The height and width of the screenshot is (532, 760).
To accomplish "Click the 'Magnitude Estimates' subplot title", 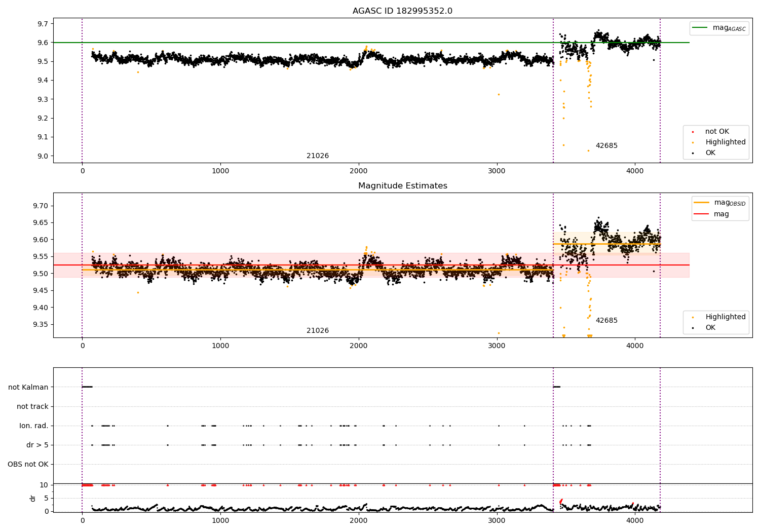I will click(x=402, y=186).
